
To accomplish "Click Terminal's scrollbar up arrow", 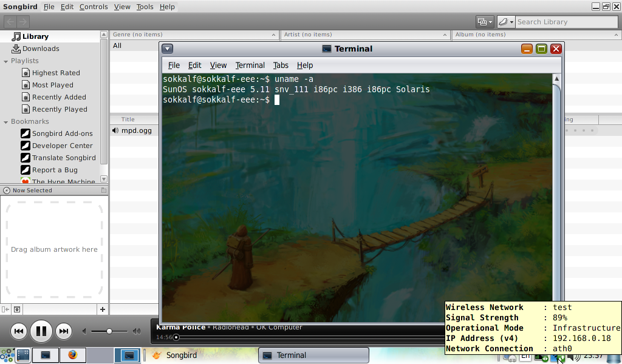I will pyautogui.click(x=556, y=79).
